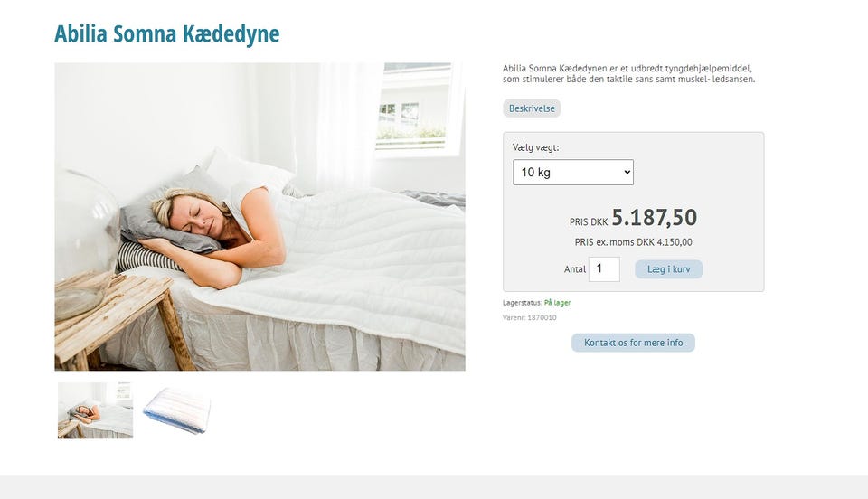Click the PRIS DKK label

coord(589,221)
